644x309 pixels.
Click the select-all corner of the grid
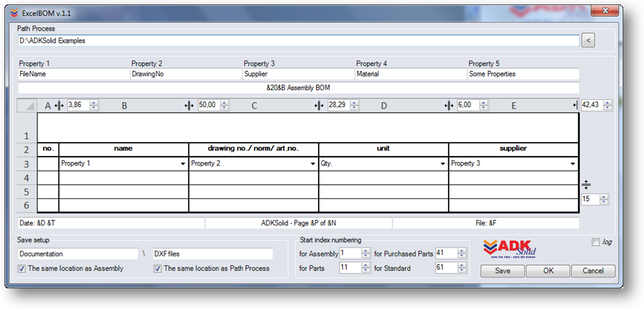coord(27,106)
